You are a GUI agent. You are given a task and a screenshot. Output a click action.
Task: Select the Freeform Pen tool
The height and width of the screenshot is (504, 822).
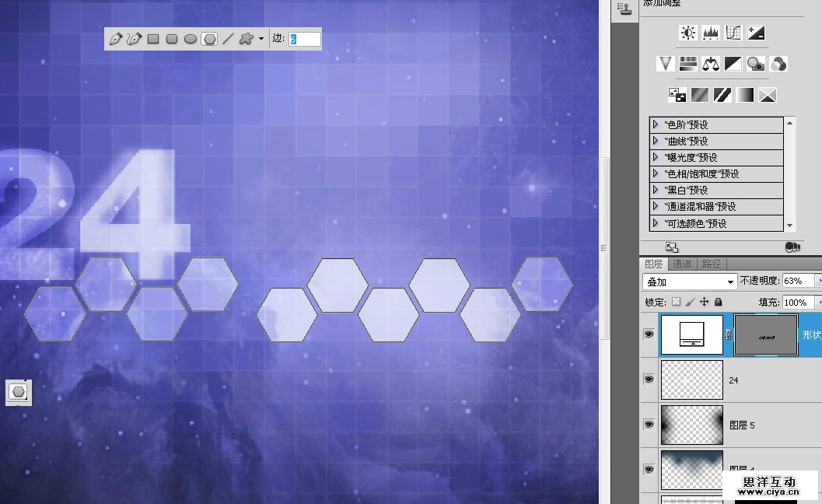(134, 39)
